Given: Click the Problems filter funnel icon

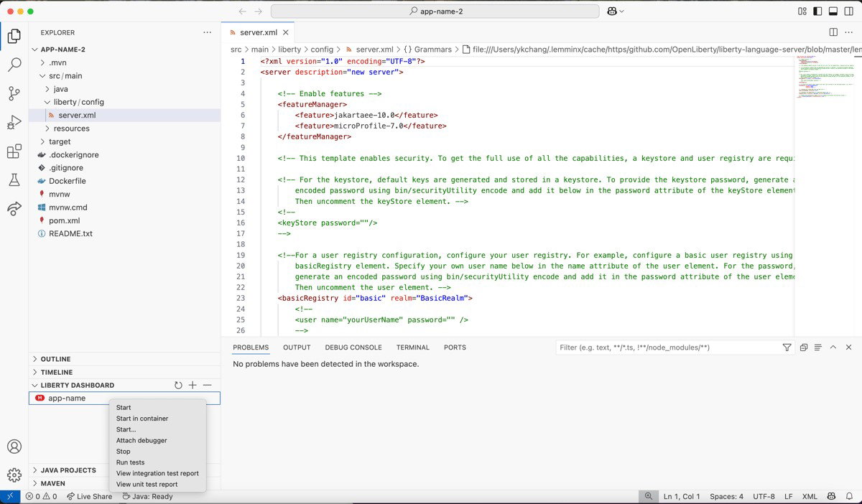Looking at the screenshot, I should click(x=787, y=347).
